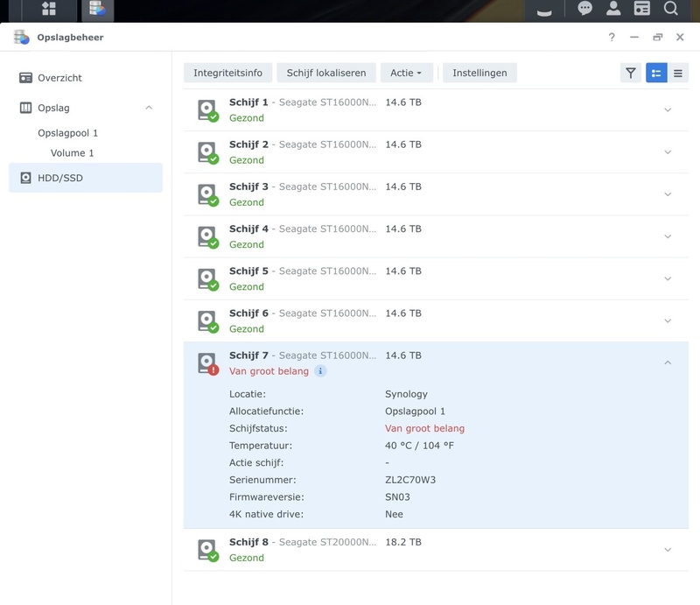The height and width of the screenshot is (605, 700).
Task: Click the Overzicht sidebar icon
Action: [x=25, y=78]
